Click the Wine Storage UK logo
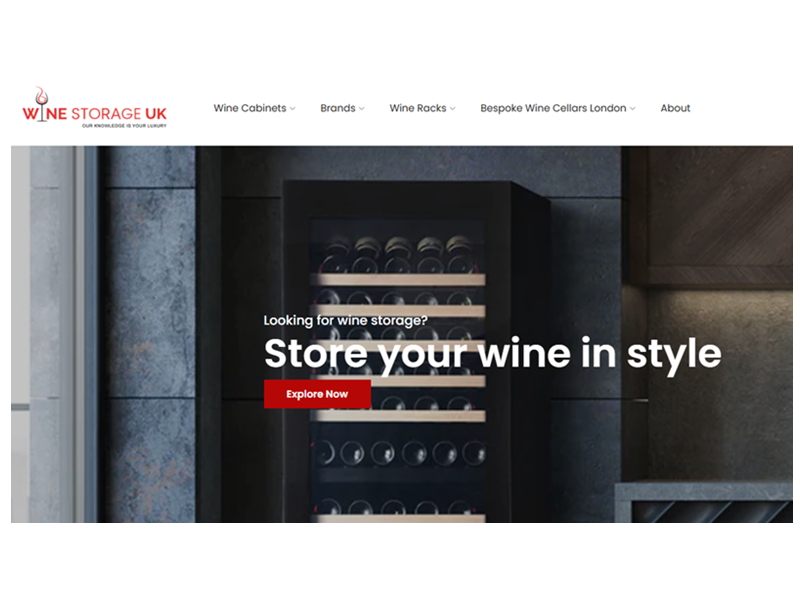The height and width of the screenshot is (600, 800). point(95,108)
